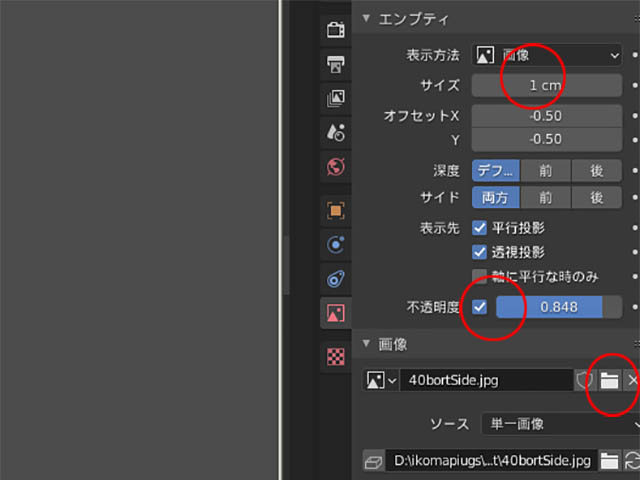This screenshot has height=480, width=640.
Task: Open the 表示方法 dropdown showing 画像
Action: click(547, 55)
